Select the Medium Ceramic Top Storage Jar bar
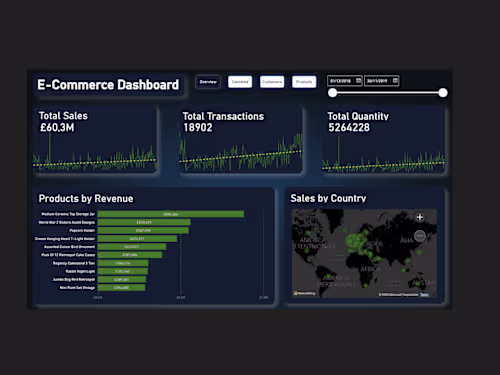The height and width of the screenshot is (375, 500). tap(171, 214)
